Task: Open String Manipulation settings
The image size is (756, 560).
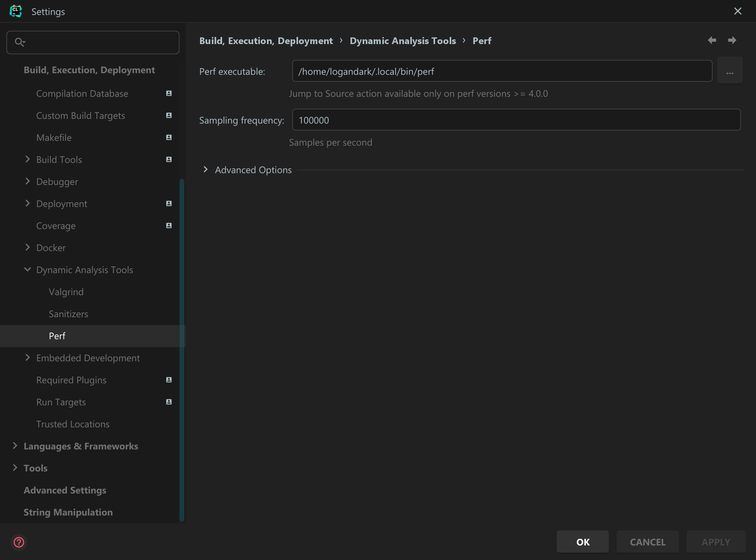Action: tap(68, 512)
